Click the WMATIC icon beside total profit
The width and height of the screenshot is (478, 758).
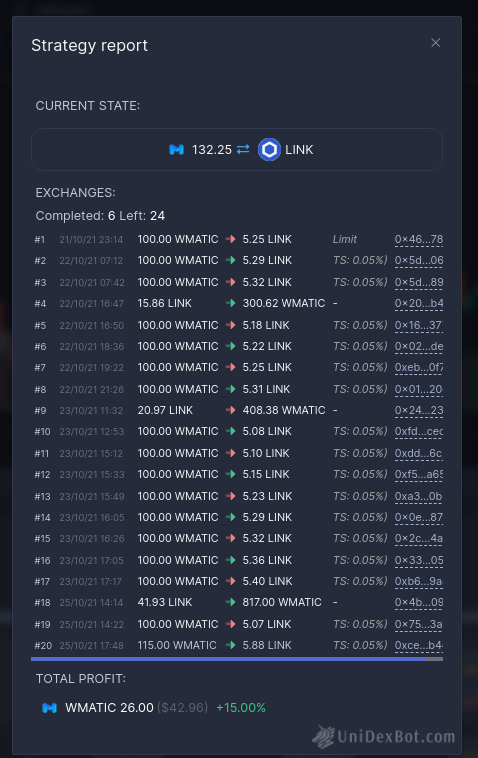[x=49, y=708]
